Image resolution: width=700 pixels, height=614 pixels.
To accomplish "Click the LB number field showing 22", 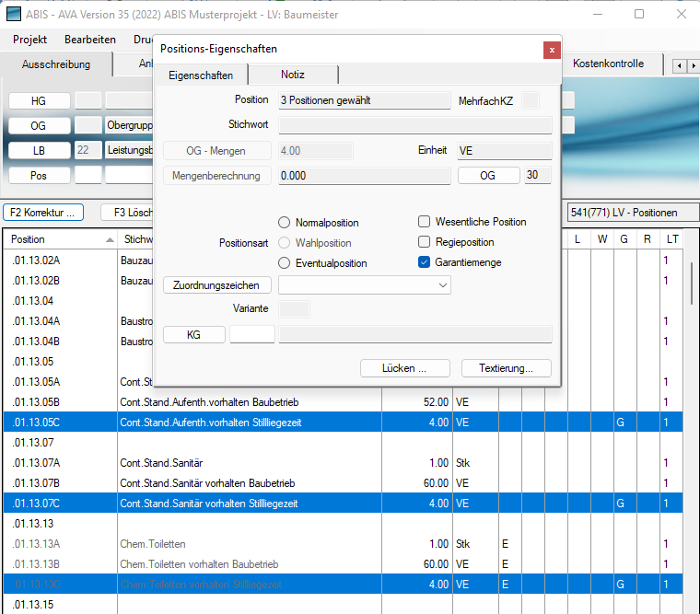I will point(87,150).
